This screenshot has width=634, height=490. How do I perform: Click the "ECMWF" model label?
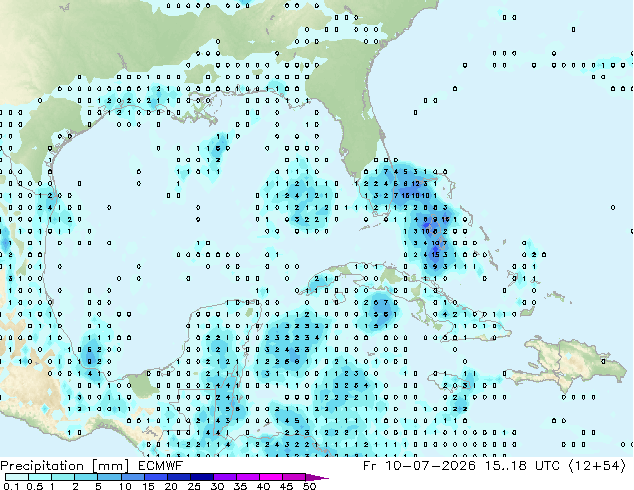pyautogui.click(x=161, y=466)
